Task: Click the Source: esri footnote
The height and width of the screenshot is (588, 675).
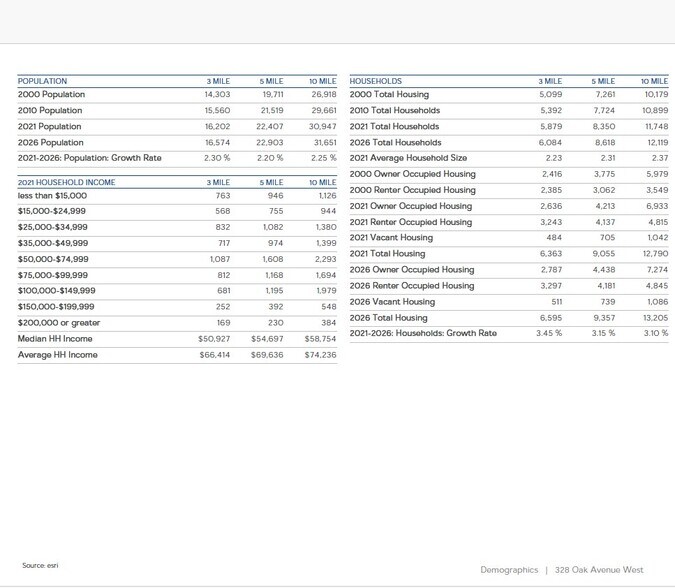Action: [x=40, y=566]
